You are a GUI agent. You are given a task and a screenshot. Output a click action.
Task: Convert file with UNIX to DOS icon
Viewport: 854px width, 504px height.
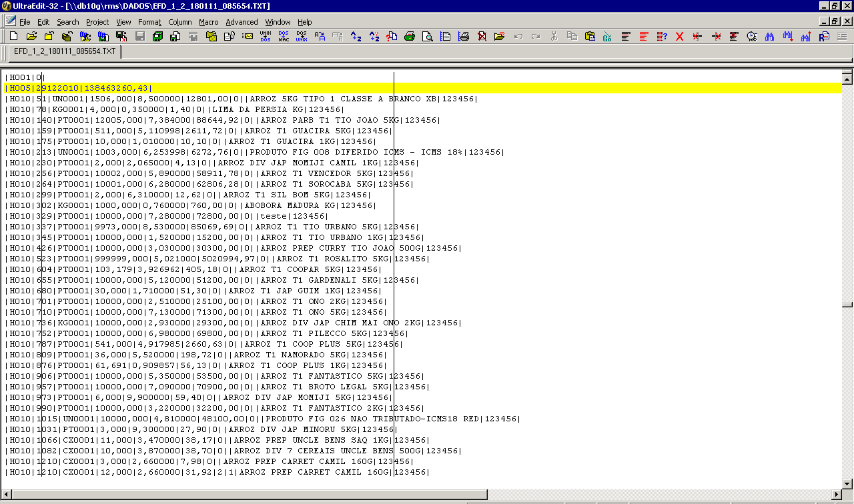(266, 36)
